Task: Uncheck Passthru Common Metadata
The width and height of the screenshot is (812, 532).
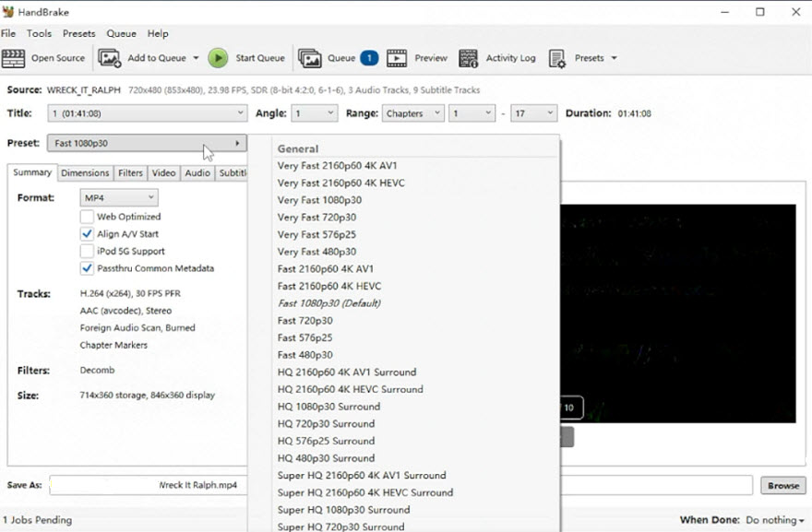Action: pyautogui.click(x=87, y=268)
